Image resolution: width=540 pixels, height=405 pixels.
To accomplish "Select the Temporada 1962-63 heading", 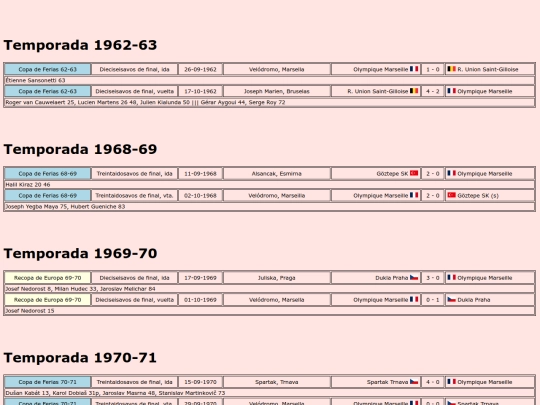I will [80, 45].
